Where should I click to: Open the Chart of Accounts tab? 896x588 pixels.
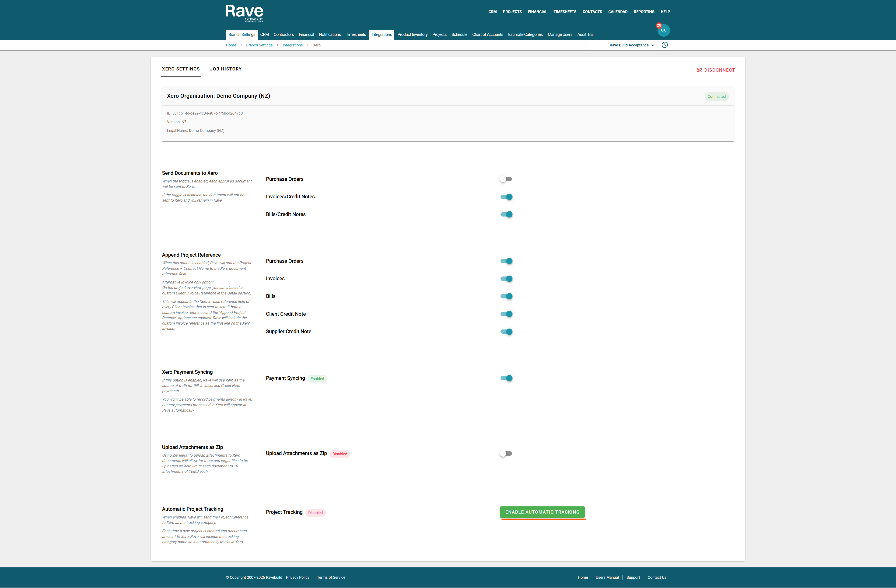point(487,35)
